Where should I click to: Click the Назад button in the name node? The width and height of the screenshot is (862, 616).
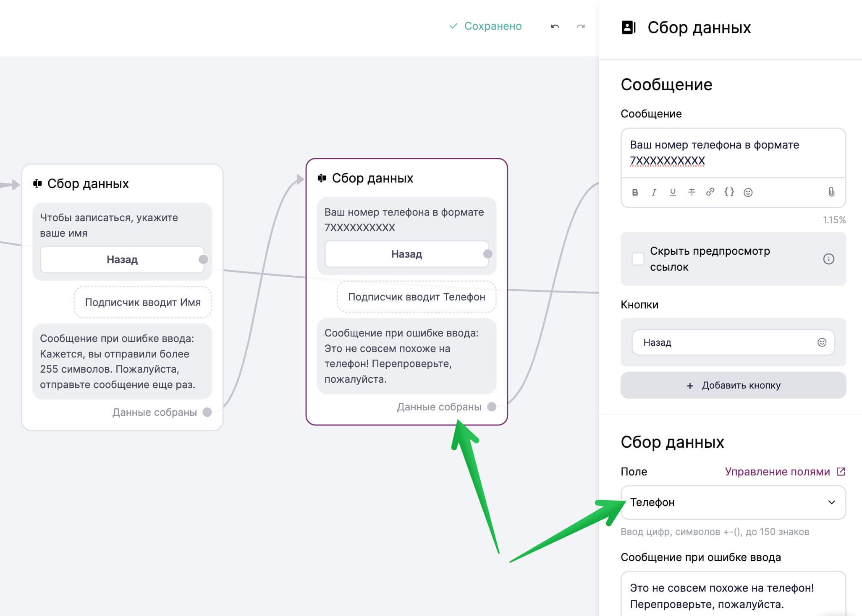[x=122, y=259]
